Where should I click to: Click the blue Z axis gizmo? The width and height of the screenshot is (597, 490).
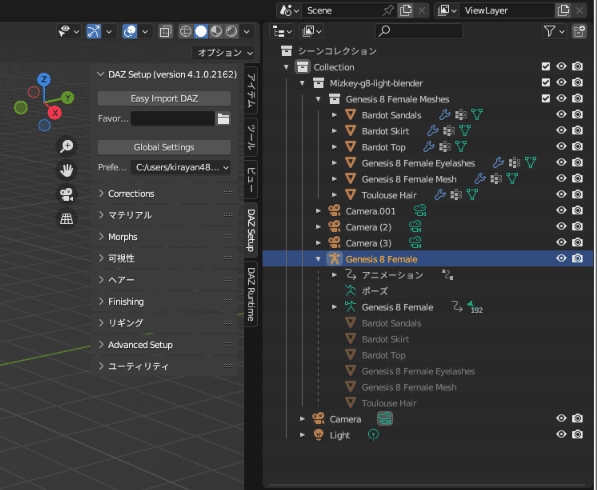[44, 80]
